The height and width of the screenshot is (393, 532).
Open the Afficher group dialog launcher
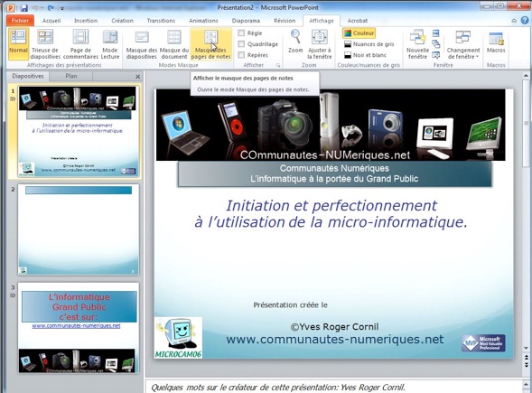pos(278,65)
